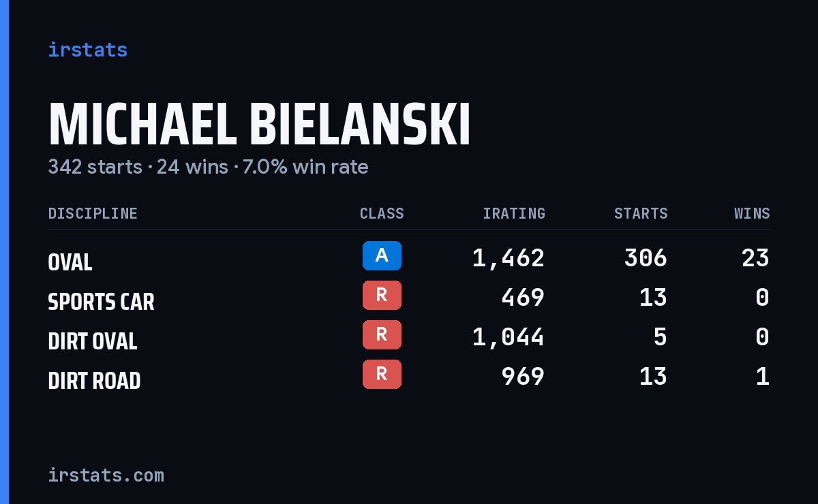Click the Dirt Oval iRating value 1,044
Viewport: 818px width, 504px height.
tap(509, 337)
